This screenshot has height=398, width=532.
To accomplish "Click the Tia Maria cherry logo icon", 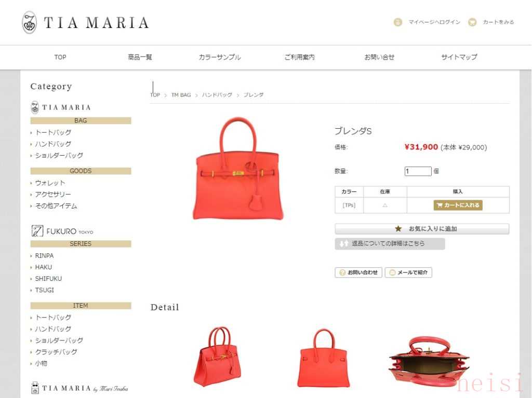I will click(29, 23).
